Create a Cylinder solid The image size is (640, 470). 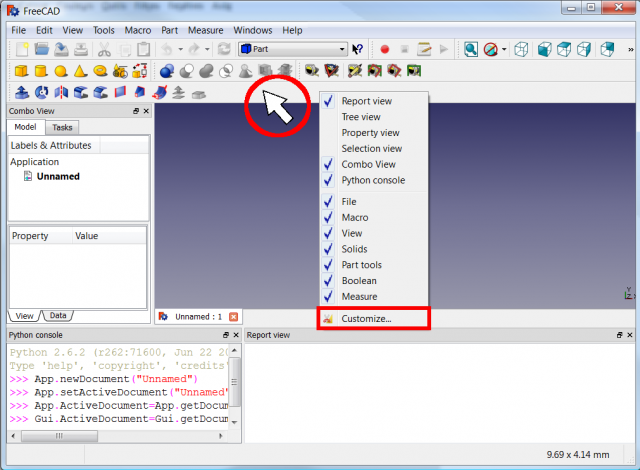coord(41,71)
